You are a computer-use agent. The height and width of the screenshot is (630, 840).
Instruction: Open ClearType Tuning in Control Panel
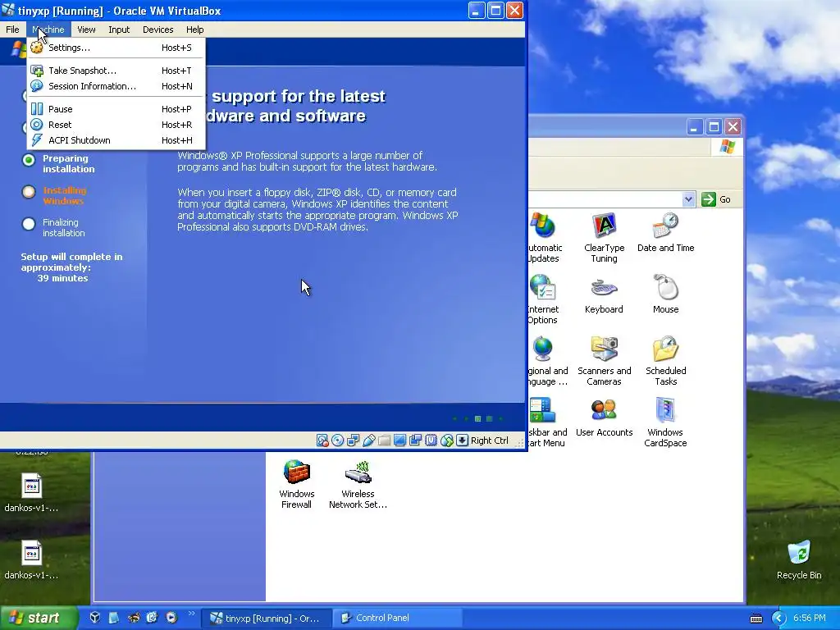point(605,237)
